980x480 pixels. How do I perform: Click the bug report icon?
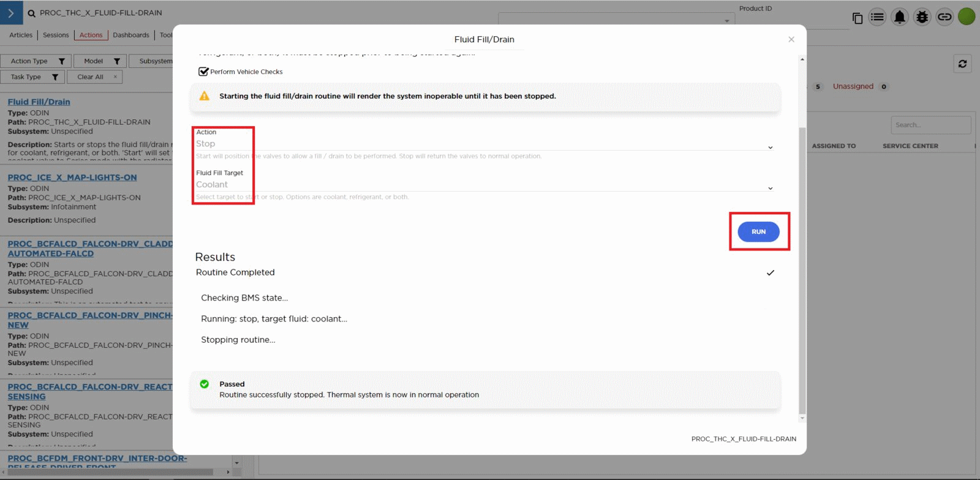click(x=922, y=17)
